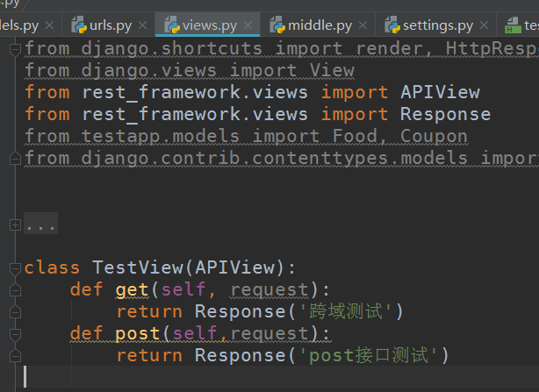Click the Python icon on settings.py tab

[392, 25]
